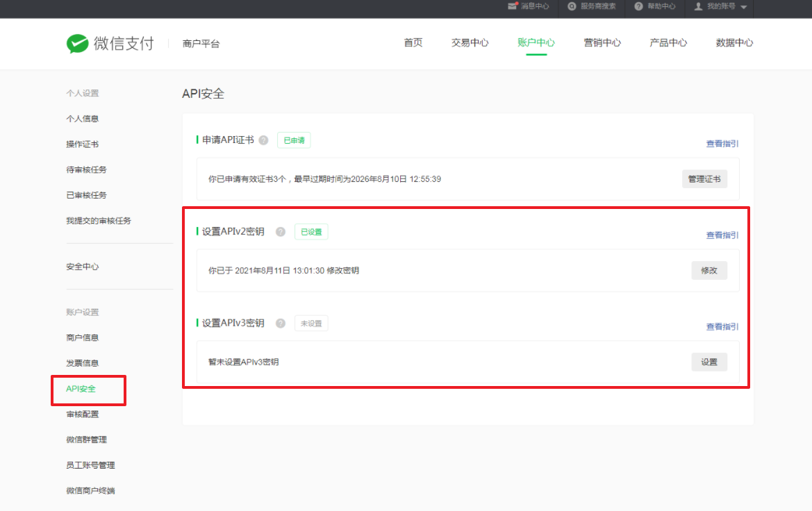Viewport: 812px width, 511px height.
Task: Click the help center question mark icon
Action: click(638, 6)
